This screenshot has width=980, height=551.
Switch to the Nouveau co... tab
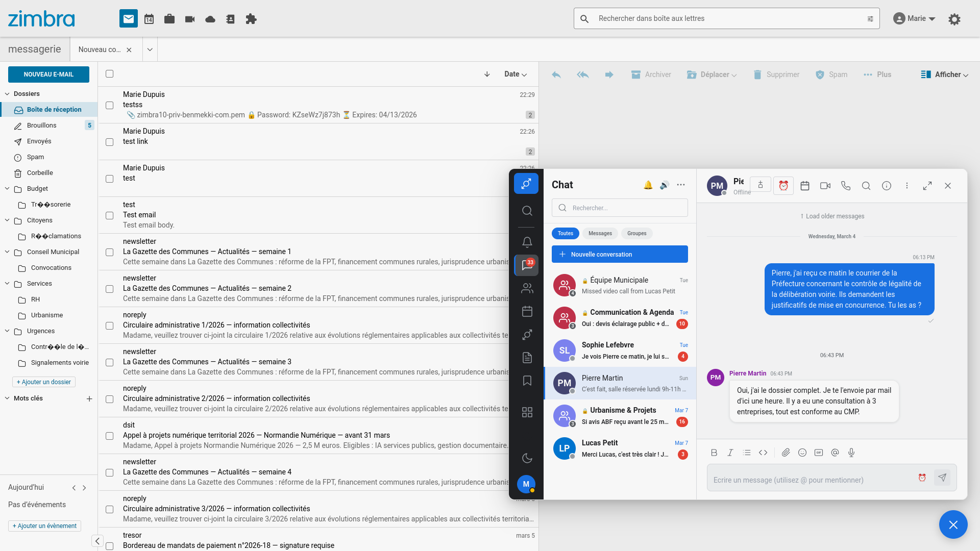(100, 49)
